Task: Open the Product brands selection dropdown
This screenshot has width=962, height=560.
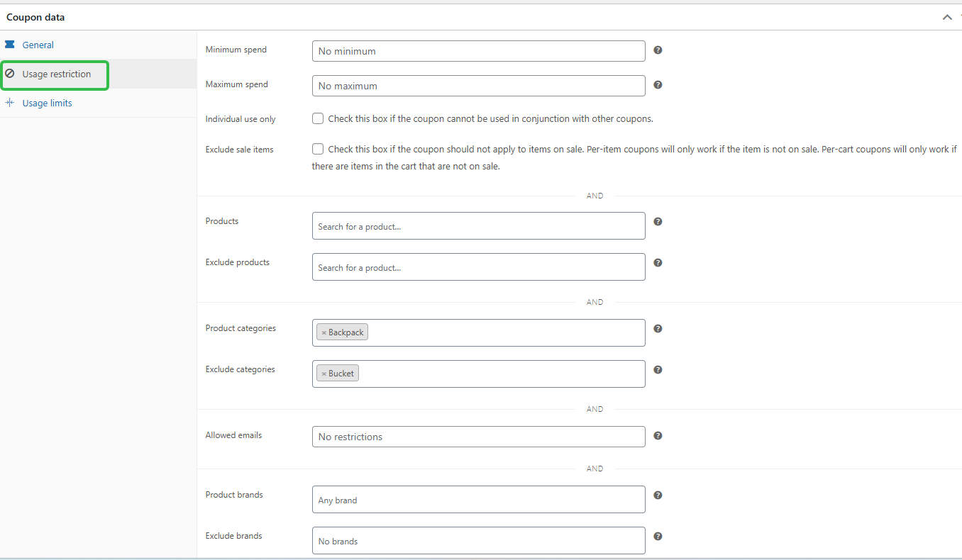Action: click(478, 499)
